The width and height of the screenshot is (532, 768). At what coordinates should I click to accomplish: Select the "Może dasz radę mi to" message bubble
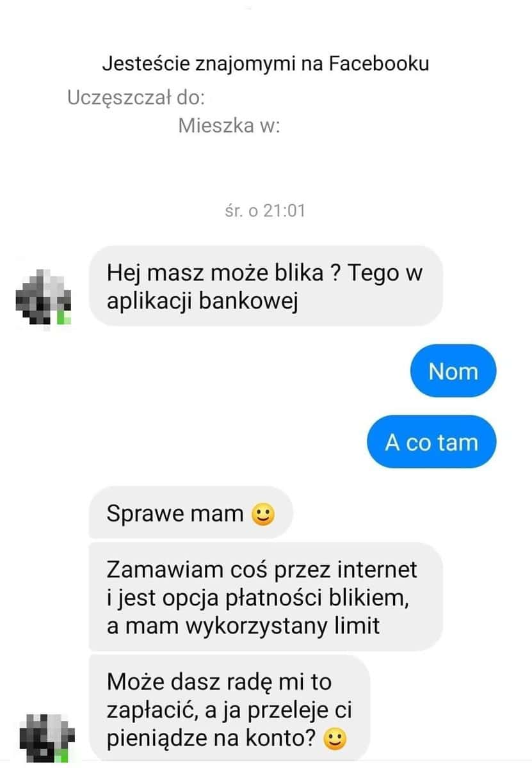(x=229, y=709)
